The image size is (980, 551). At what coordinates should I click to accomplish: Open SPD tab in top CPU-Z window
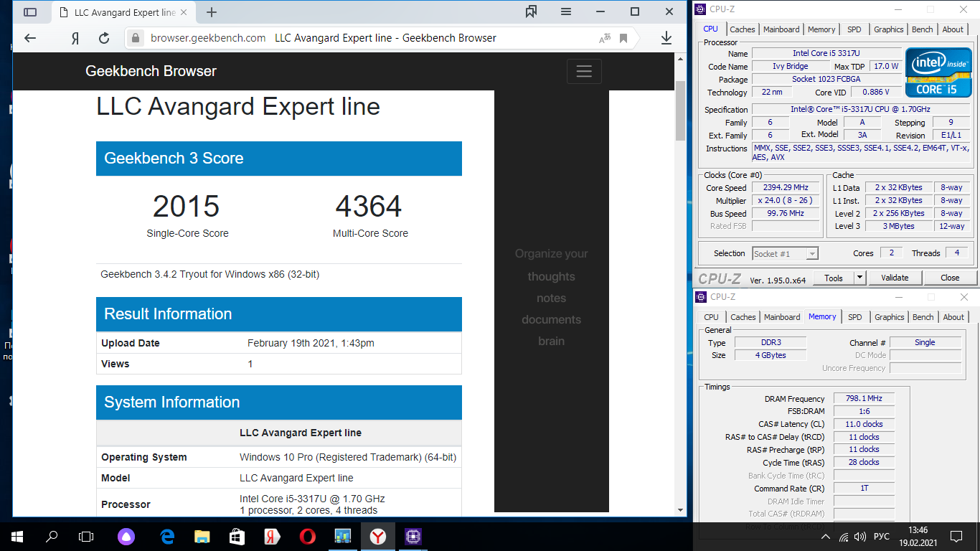coord(854,29)
